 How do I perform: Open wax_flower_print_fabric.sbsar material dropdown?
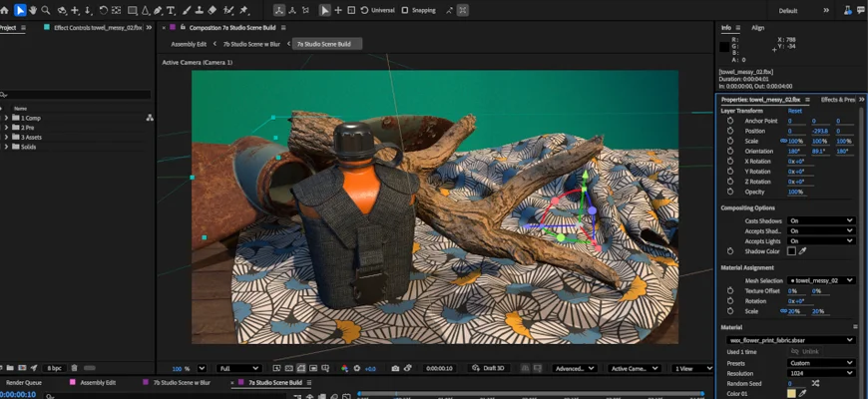(791, 340)
